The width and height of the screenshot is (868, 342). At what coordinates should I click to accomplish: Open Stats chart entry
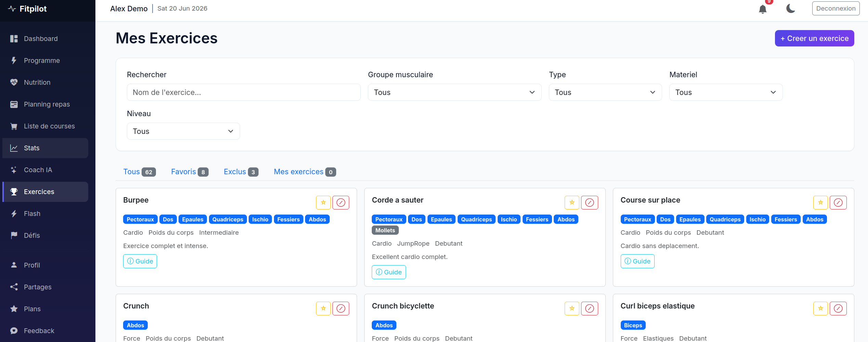coord(45,148)
